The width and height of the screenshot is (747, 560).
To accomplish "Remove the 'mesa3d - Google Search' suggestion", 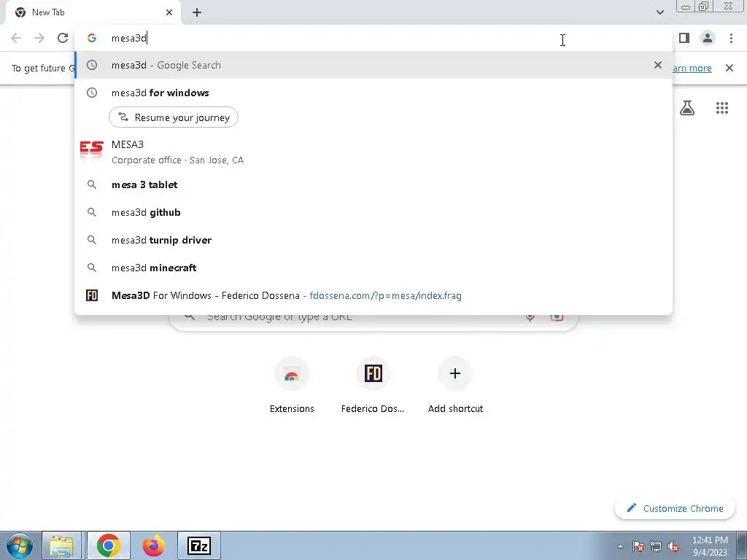I will click(658, 65).
